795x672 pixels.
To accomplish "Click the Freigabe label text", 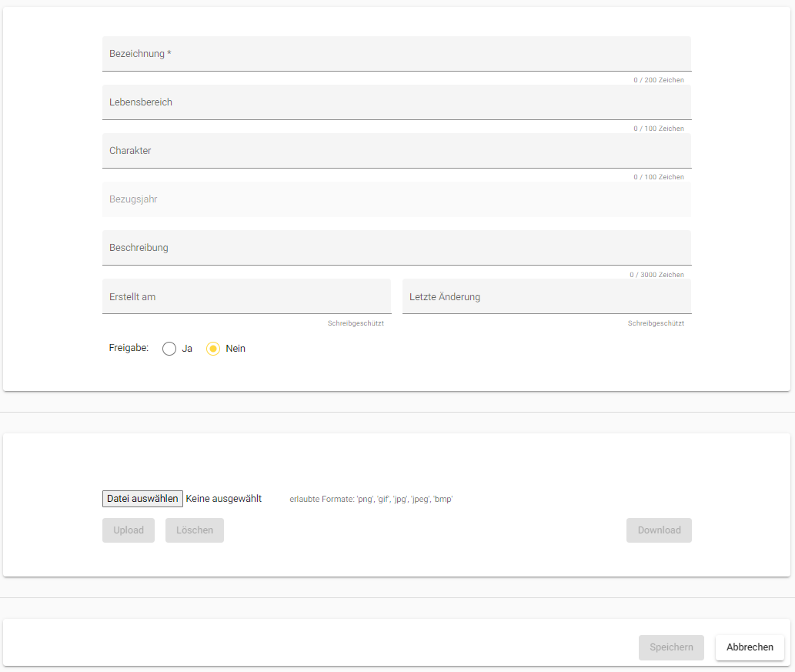I will [129, 348].
